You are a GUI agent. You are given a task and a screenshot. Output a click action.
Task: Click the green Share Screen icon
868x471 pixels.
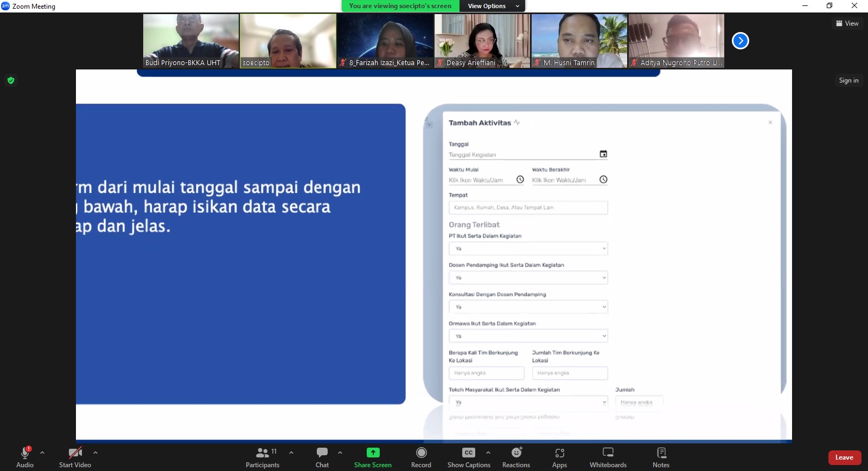[x=373, y=453]
